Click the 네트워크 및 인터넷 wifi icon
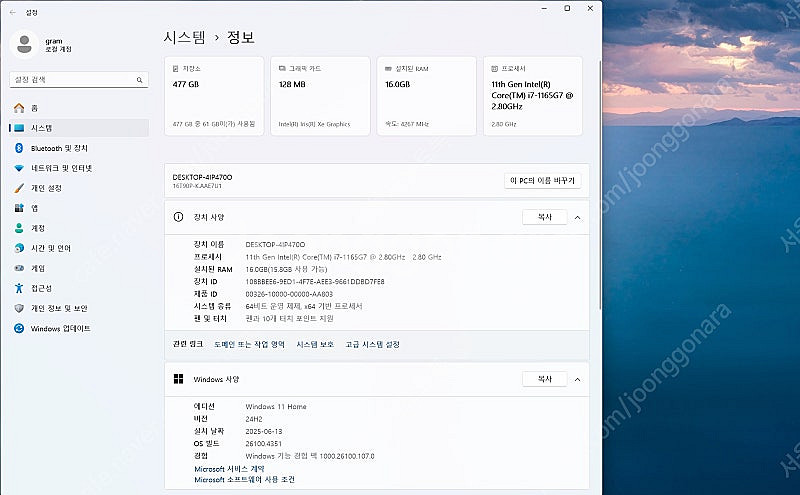Image resolution: width=800 pixels, height=495 pixels. click(19, 168)
